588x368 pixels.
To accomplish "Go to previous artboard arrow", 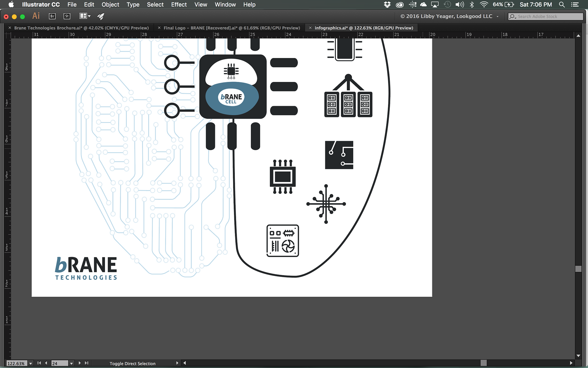I will click(46, 363).
